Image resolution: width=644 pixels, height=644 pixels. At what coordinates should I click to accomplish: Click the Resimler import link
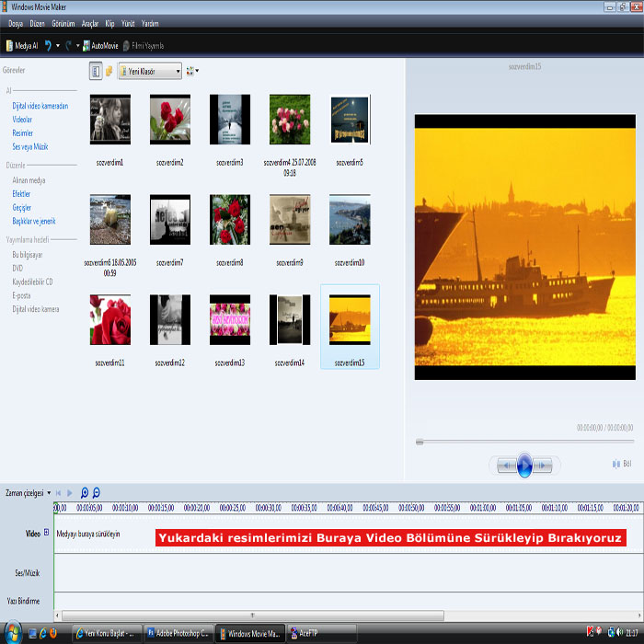coord(23,133)
